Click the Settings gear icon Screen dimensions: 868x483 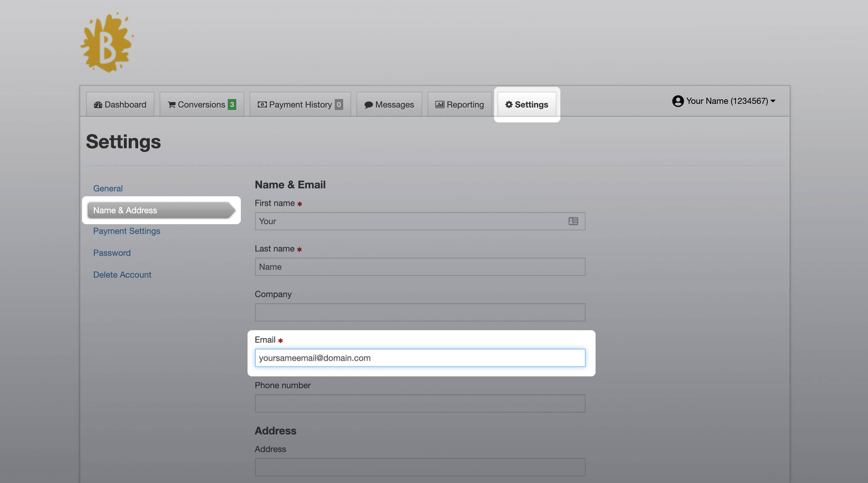tap(509, 104)
